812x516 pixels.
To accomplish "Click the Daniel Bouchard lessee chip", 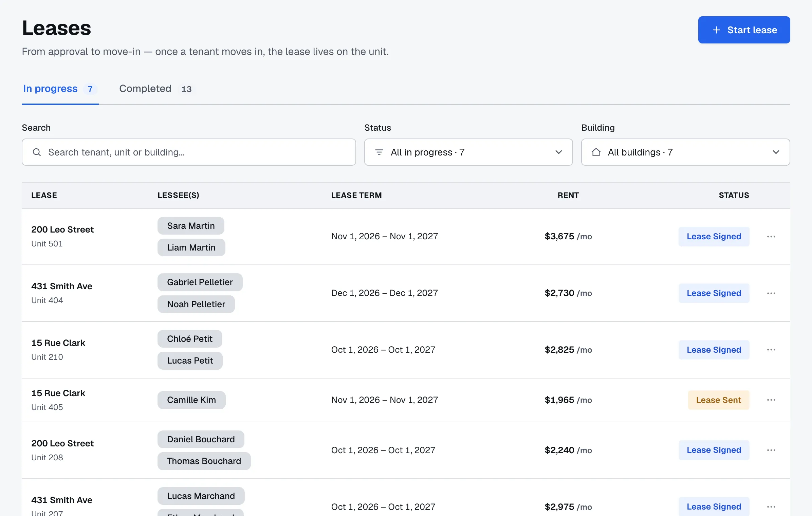I will [201, 439].
